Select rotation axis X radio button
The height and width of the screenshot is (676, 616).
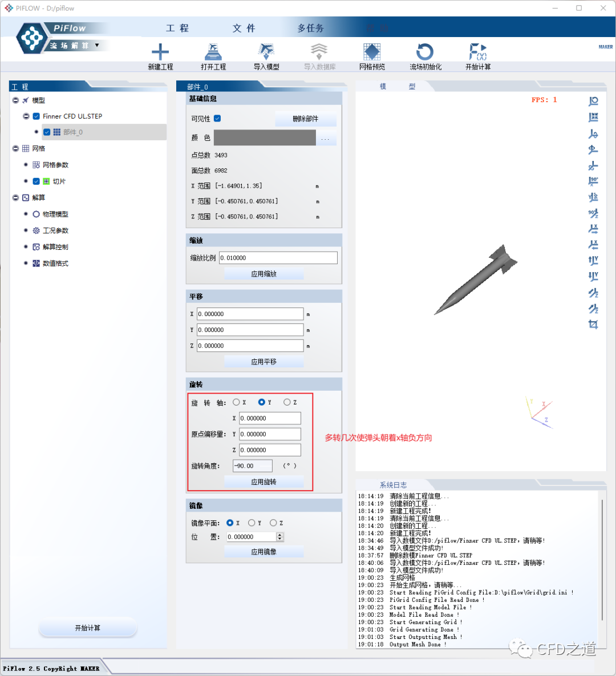[236, 402]
